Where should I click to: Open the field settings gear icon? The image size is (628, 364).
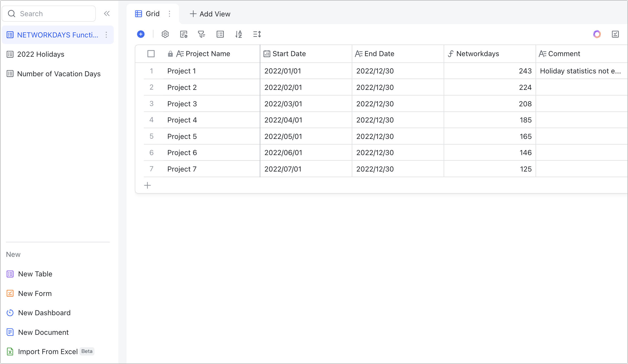pos(165,34)
